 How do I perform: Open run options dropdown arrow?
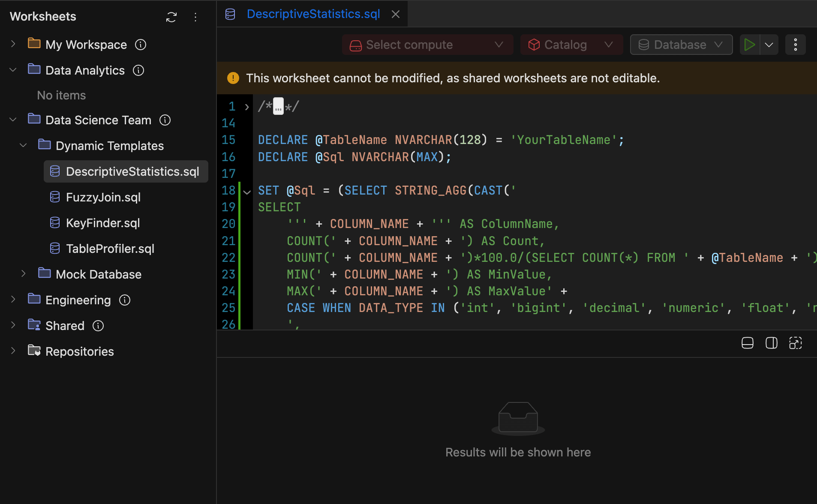pos(769,45)
